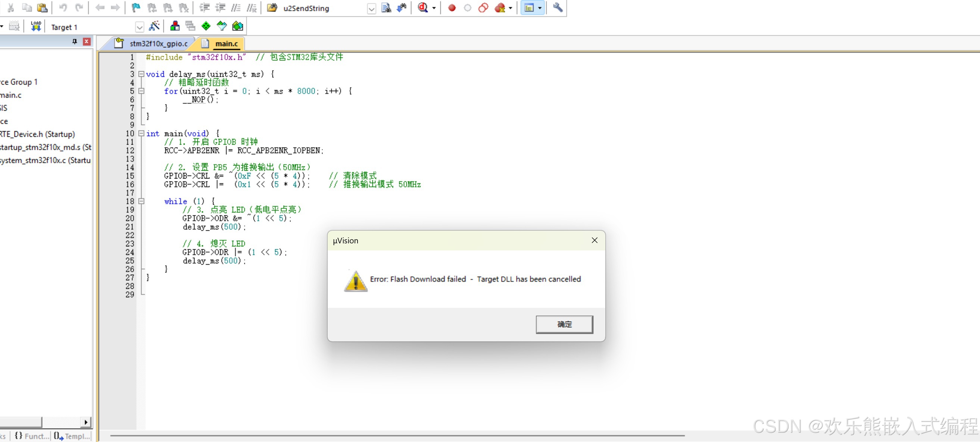Toggle bookmark with the blue flag icon

[x=136, y=7]
